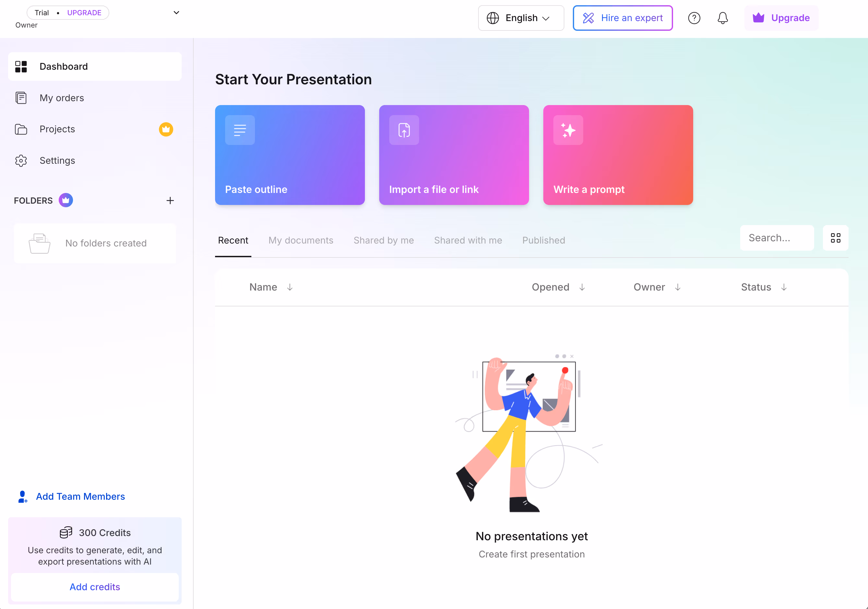Open help with the question mark icon
The width and height of the screenshot is (868, 609).
[x=694, y=18]
